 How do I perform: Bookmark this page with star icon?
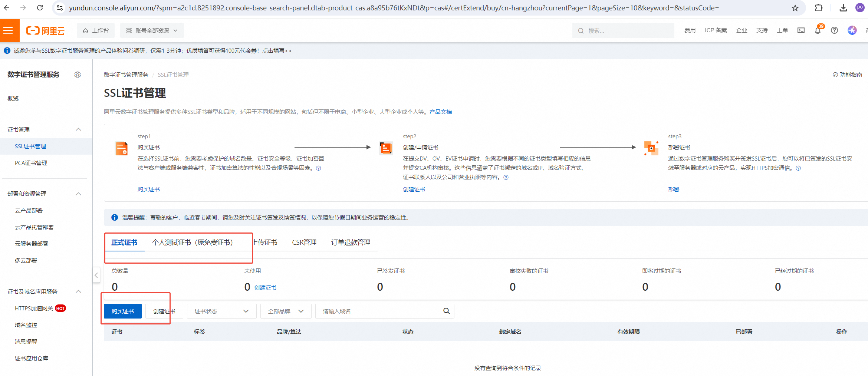point(795,8)
